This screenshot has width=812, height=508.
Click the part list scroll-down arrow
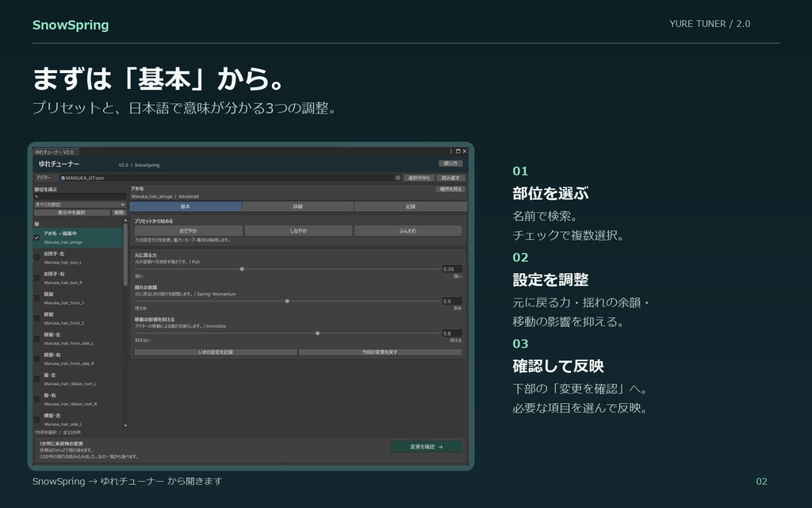125,425
